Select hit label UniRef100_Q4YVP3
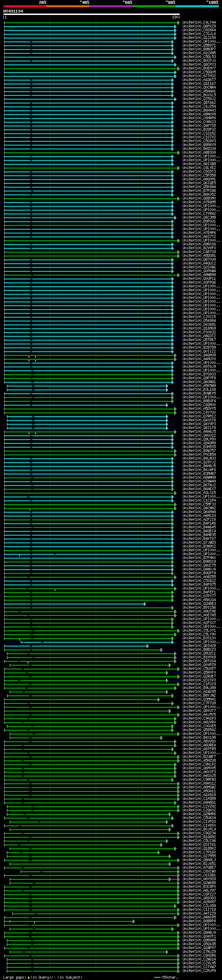This screenshot has height=980, width=222. coord(199,424)
